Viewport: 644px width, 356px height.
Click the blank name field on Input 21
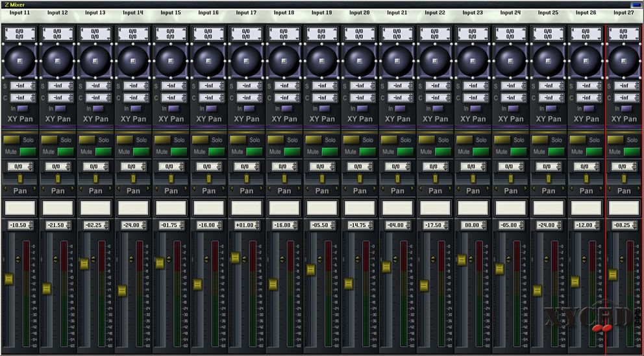397,208
